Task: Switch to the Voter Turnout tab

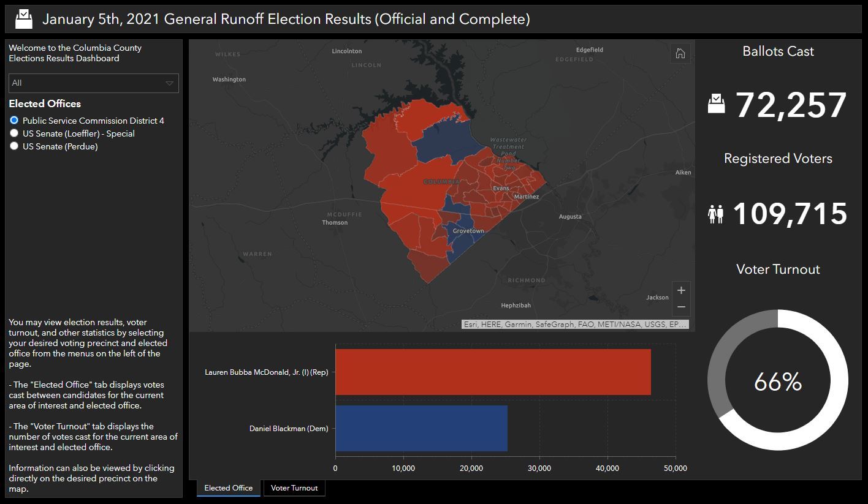Action: click(294, 488)
